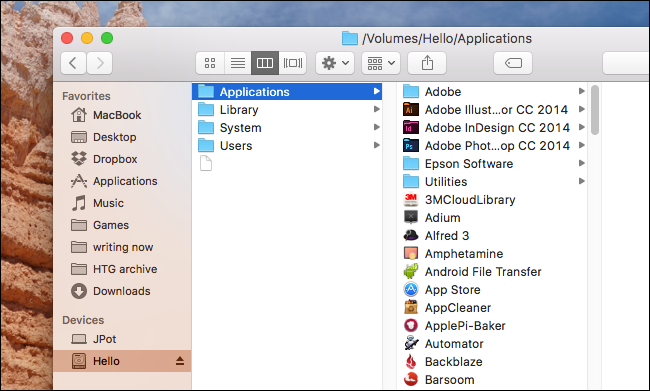This screenshot has height=391, width=650.
Task: Click the Adium app icon
Action: [x=411, y=217]
